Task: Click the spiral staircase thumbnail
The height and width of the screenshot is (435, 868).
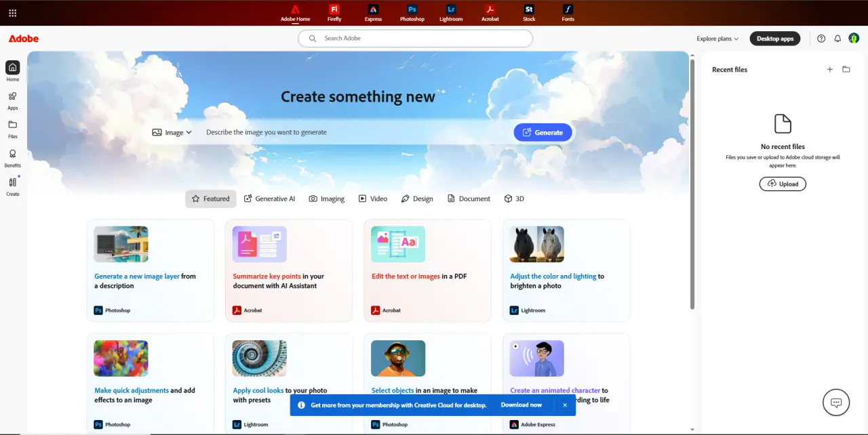Action: (259, 358)
